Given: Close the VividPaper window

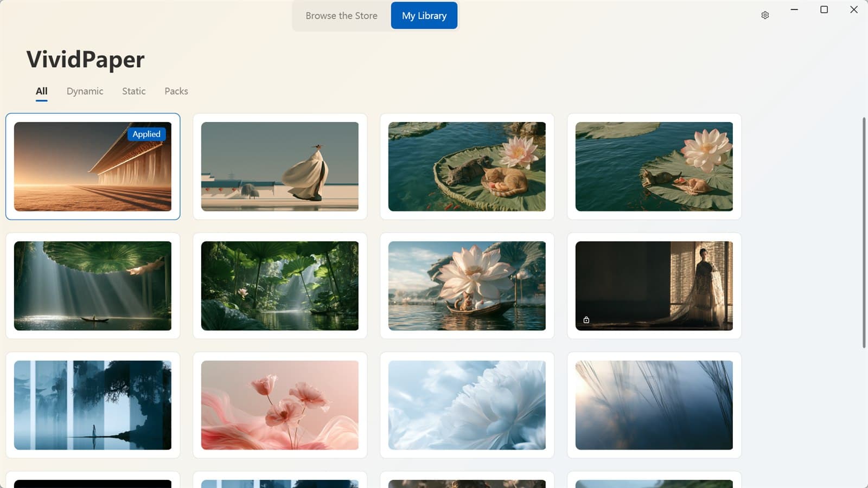Looking at the screenshot, I should coord(854,10).
